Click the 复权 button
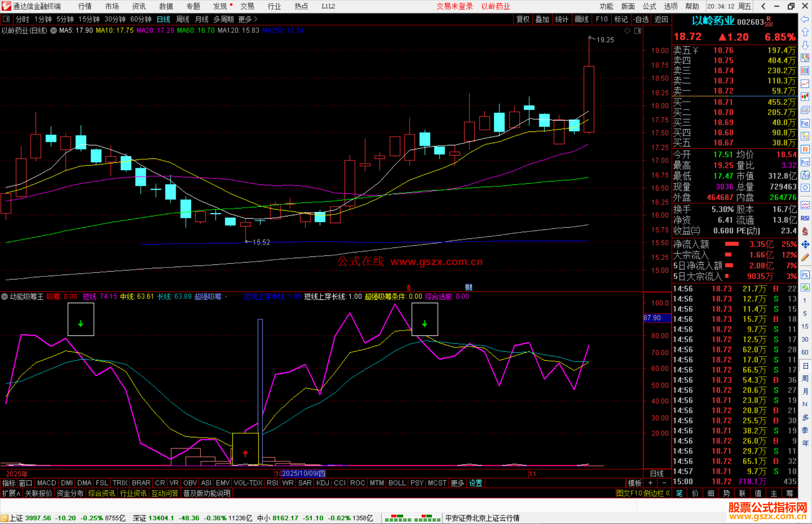 pyautogui.click(x=523, y=19)
